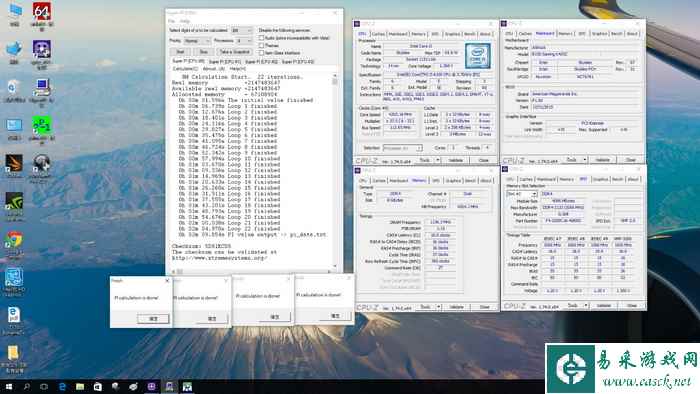Screen dimensions: 700x394
Task: Click Validate in the CPU-Z CPU window
Action: (455, 160)
